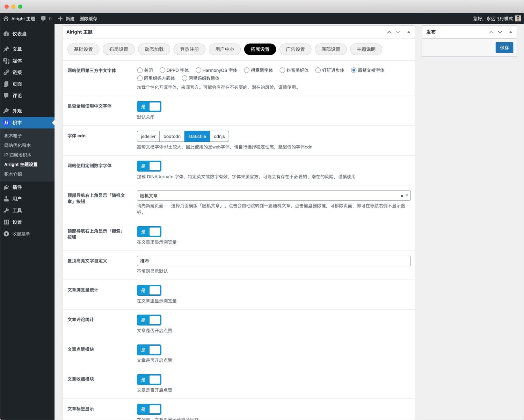The height and width of the screenshot is (420, 524).
Task: Switch to the 动态加载 tab
Action: coord(154,49)
